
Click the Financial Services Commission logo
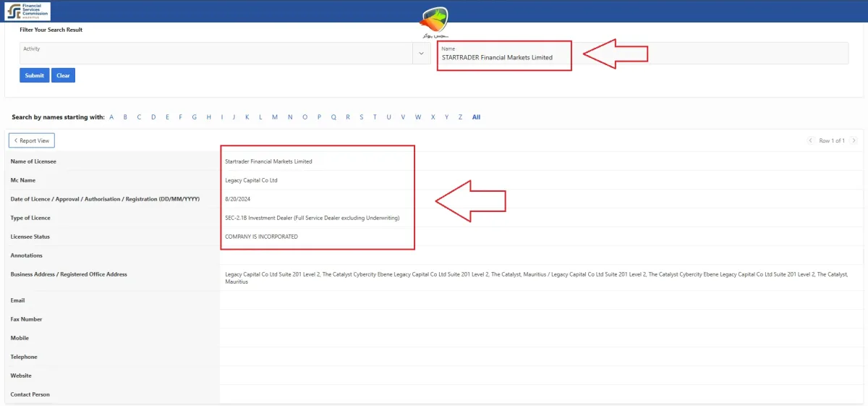point(28,11)
